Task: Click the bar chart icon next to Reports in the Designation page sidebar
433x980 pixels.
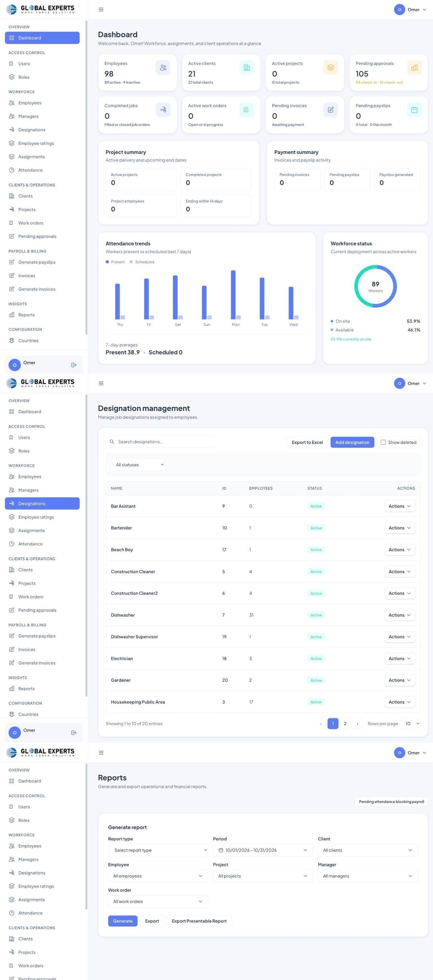Action: tap(12, 689)
